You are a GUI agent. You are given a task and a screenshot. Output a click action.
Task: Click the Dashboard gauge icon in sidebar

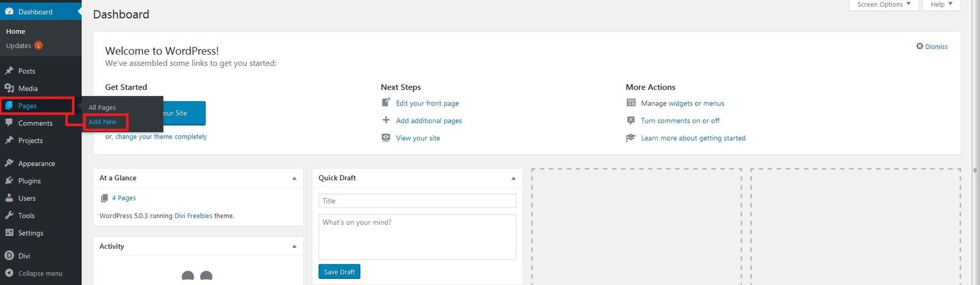[9, 12]
